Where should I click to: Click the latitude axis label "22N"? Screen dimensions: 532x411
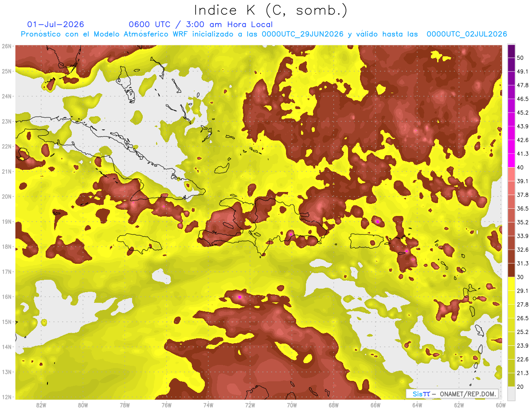click(6, 146)
